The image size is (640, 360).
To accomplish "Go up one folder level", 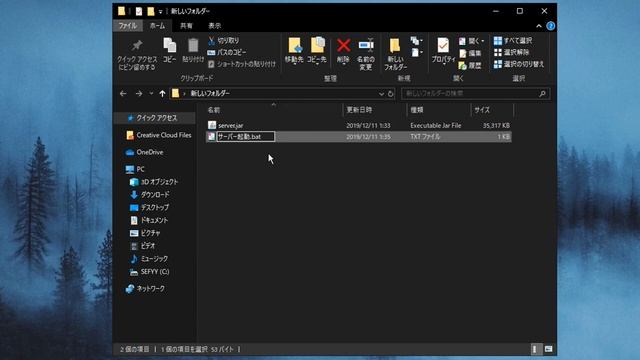I will tap(162, 94).
